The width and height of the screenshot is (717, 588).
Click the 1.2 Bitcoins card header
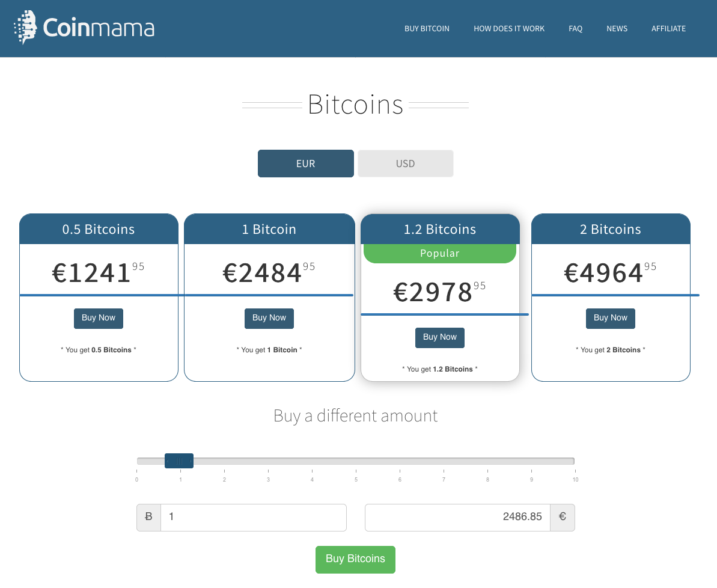tap(440, 229)
